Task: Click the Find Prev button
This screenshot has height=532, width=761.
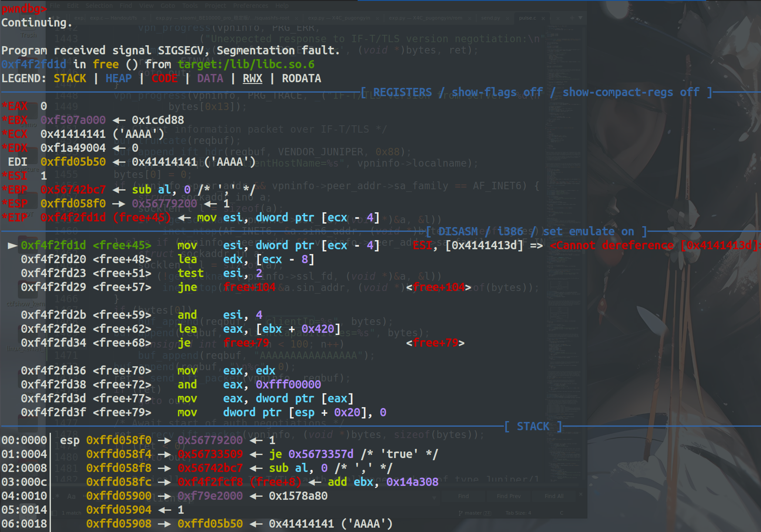Action: (509, 496)
